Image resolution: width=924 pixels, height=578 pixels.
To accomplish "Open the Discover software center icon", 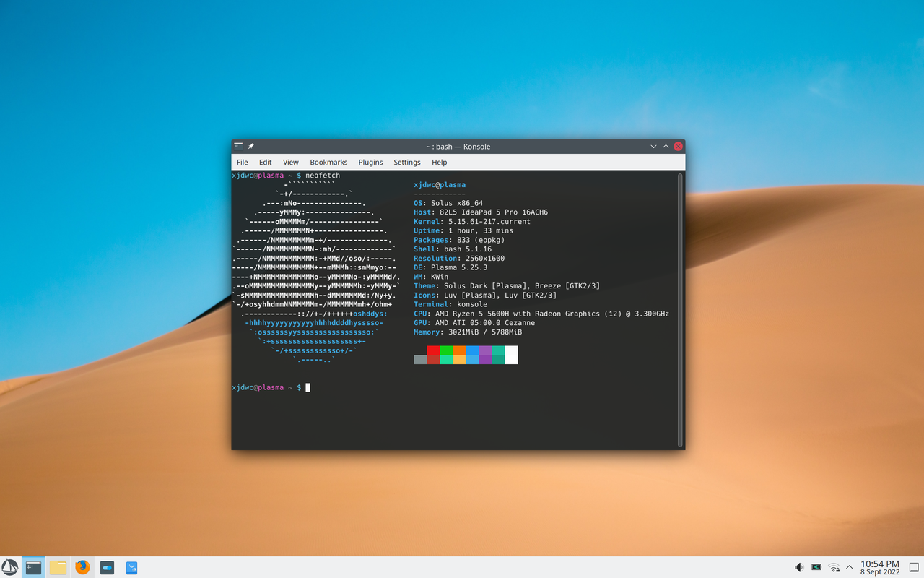I will click(131, 567).
